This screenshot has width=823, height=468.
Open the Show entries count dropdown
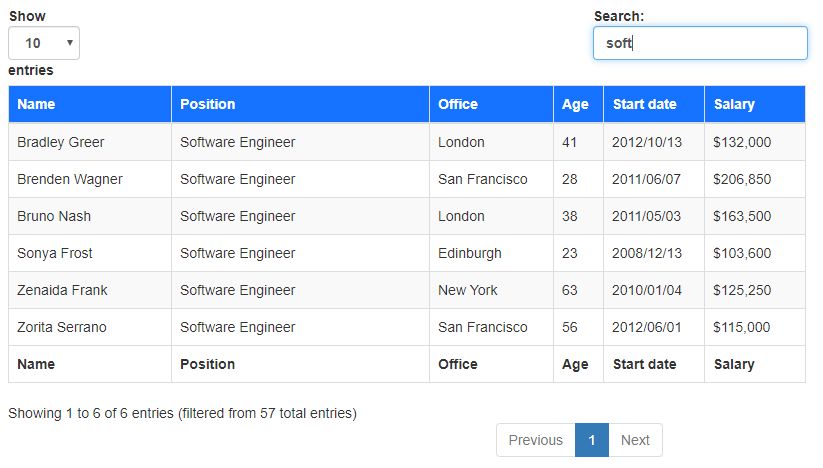point(44,43)
